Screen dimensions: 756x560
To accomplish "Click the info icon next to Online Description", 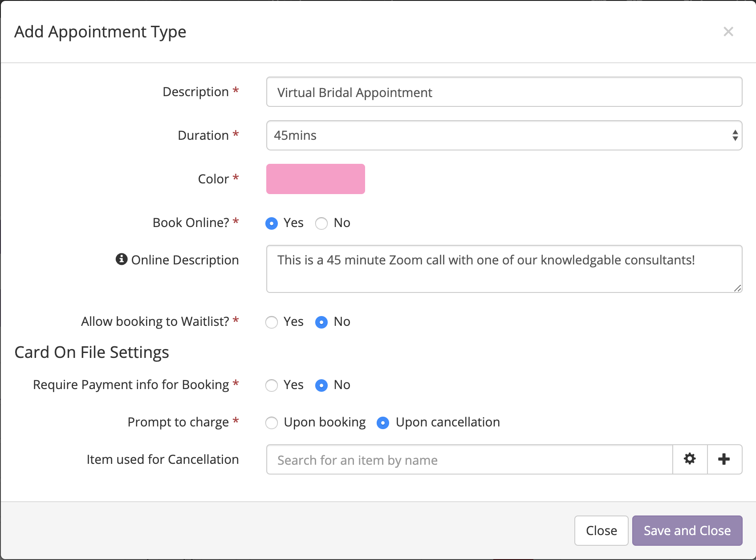I will pos(122,259).
